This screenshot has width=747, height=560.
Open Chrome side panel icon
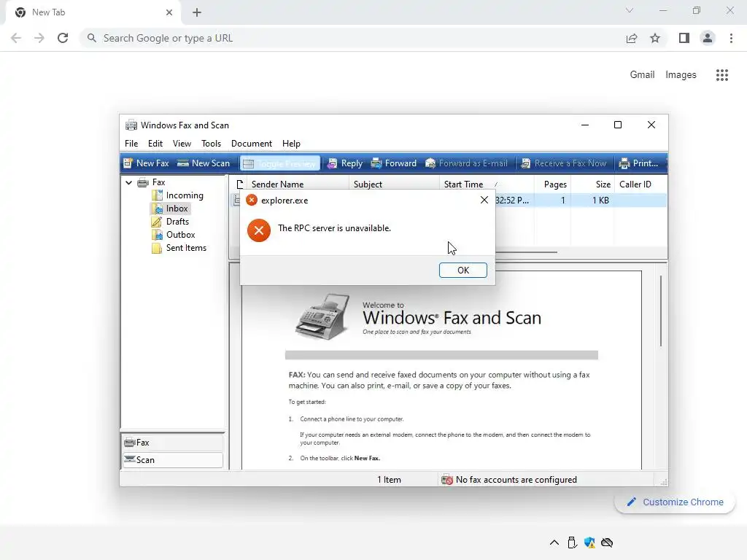click(684, 38)
